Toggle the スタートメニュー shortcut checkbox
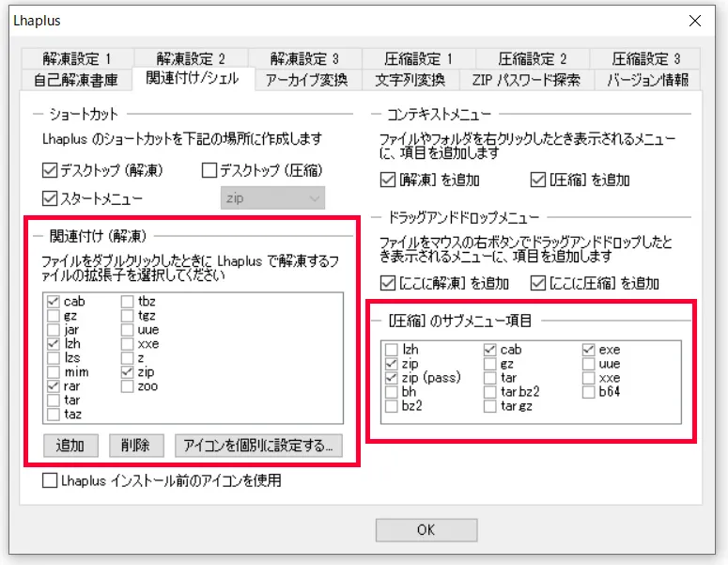Image resolution: width=728 pixels, height=565 pixels. [x=49, y=198]
